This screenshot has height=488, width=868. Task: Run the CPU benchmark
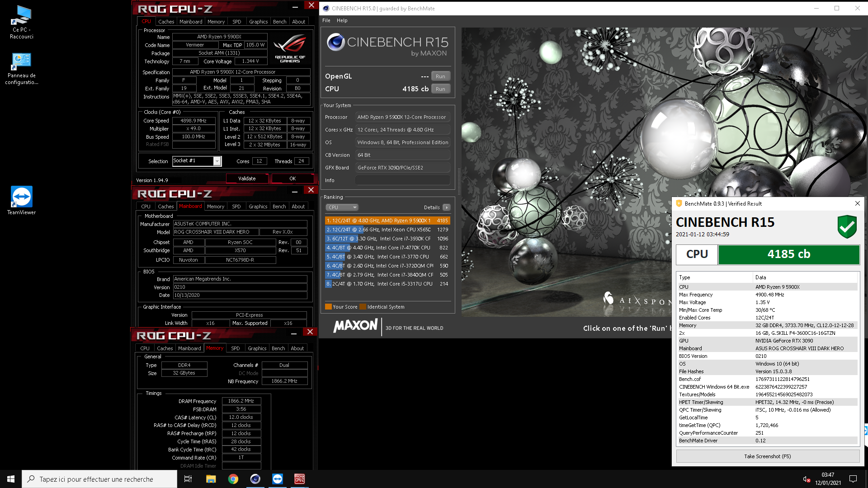(x=441, y=89)
